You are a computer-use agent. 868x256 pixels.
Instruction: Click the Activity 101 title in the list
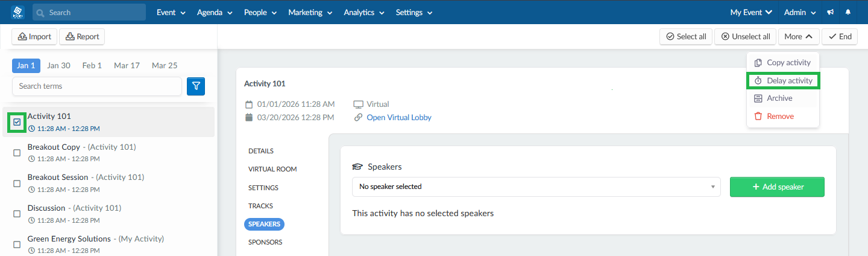pos(49,116)
